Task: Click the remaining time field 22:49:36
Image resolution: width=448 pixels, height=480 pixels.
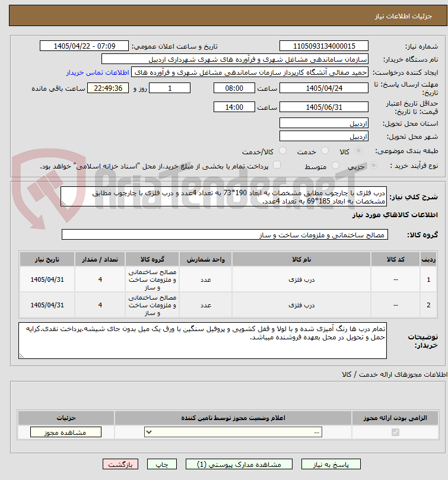Action: [x=108, y=88]
